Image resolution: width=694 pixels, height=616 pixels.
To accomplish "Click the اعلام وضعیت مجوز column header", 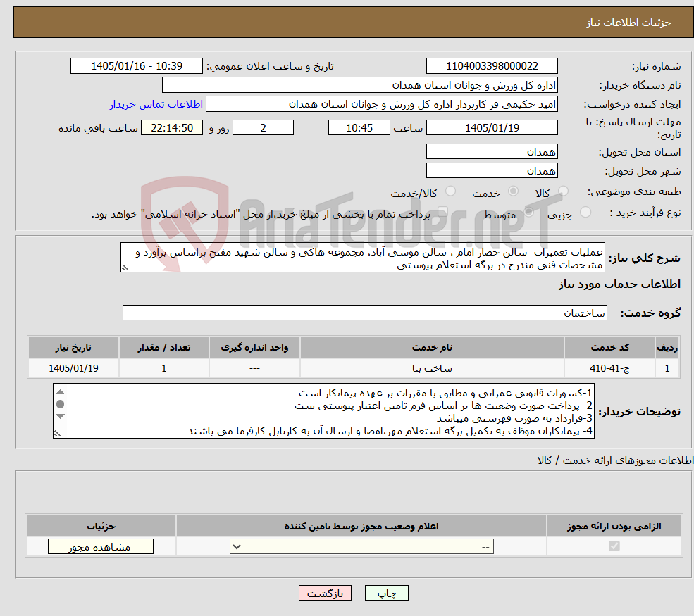I will coord(361,526).
